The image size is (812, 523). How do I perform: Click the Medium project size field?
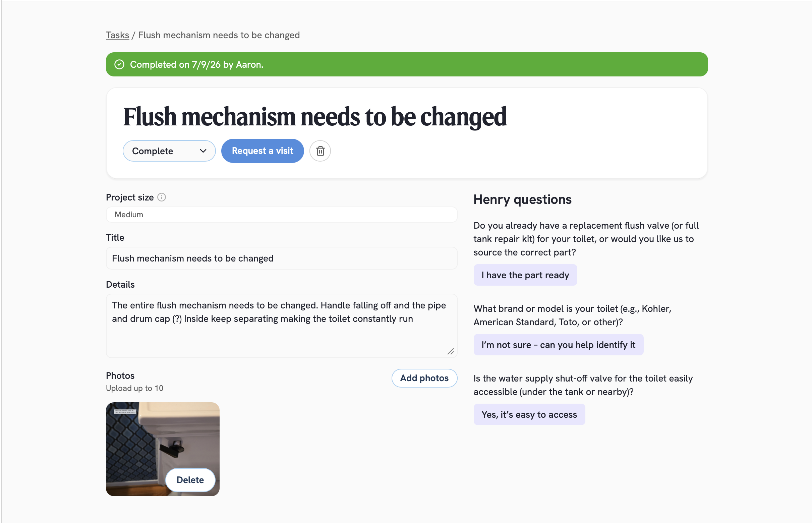(282, 215)
